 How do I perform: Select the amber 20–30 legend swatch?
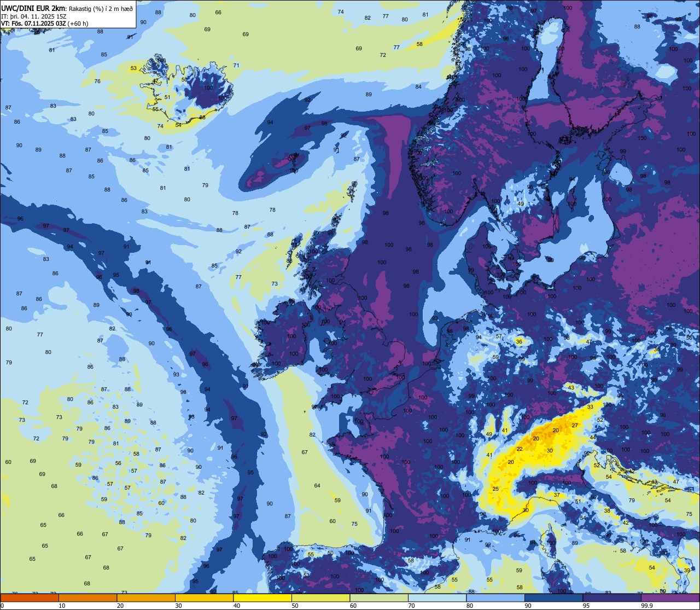[x=146, y=597]
